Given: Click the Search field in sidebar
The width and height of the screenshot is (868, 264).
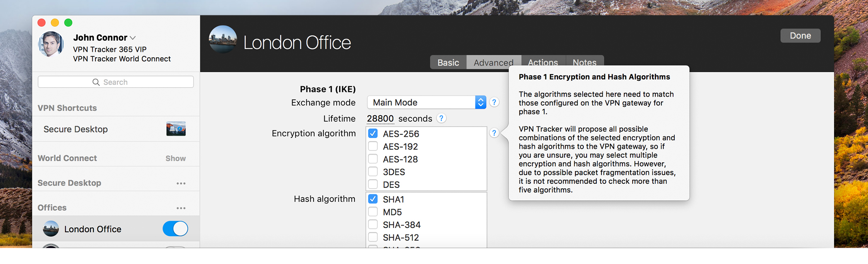Looking at the screenshot, I should point(116,82).
